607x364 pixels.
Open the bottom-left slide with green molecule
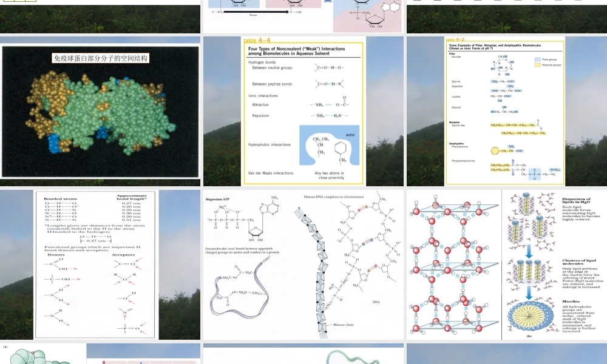(x=100, y=354)
